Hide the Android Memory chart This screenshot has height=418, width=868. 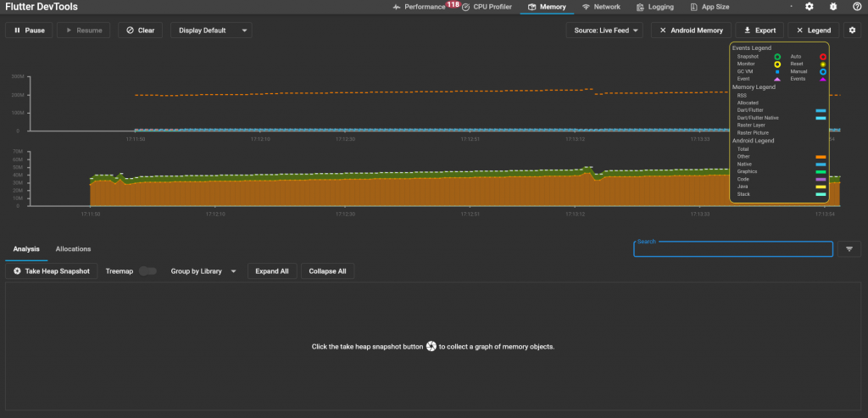point(691,31)
